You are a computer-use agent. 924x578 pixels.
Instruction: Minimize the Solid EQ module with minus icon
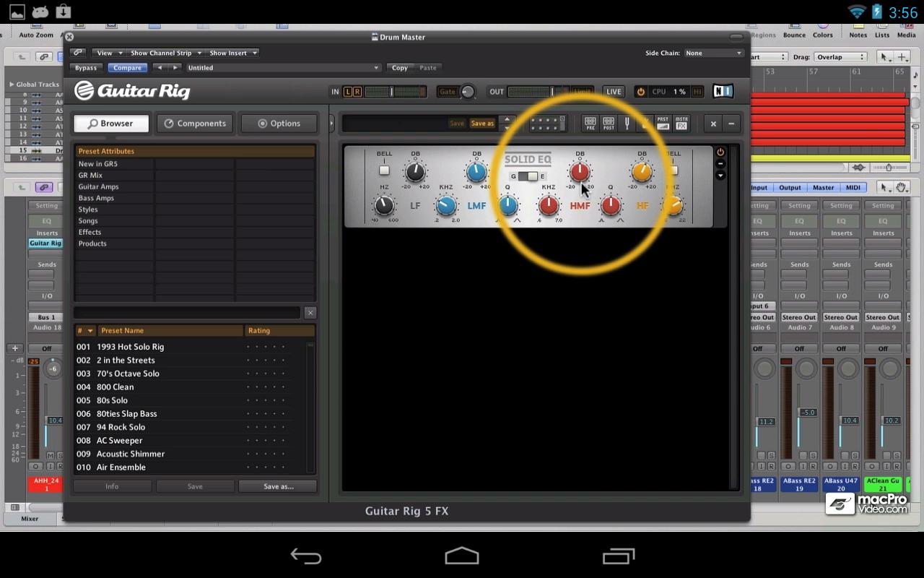[720, 164]
